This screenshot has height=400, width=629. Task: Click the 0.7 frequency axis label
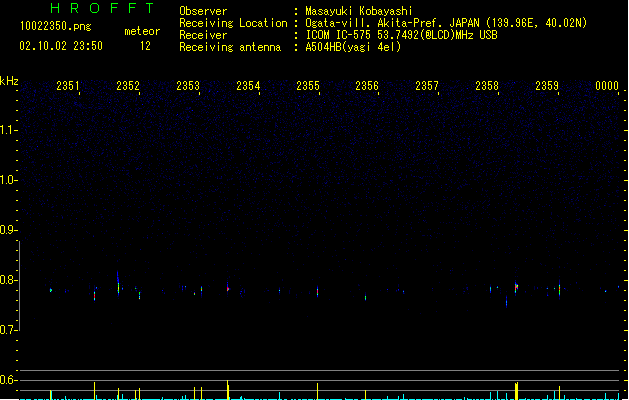[8, 330]
